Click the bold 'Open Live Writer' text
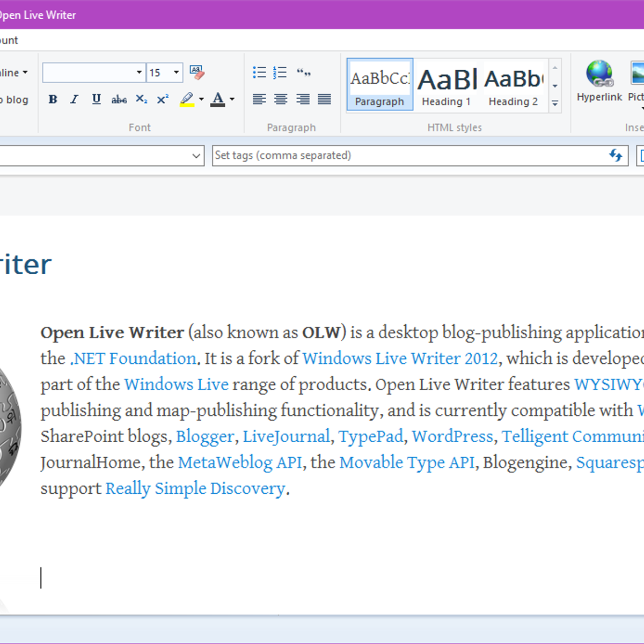 112,333
